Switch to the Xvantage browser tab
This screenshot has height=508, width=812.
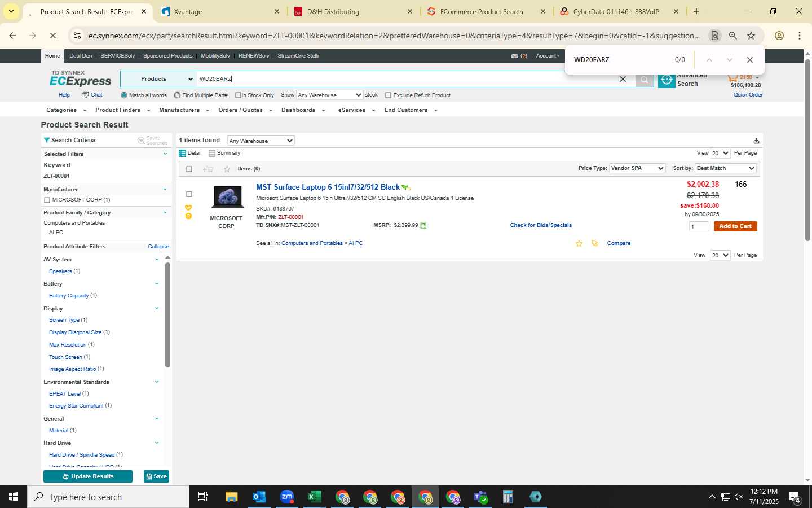(x=220, y=11)
